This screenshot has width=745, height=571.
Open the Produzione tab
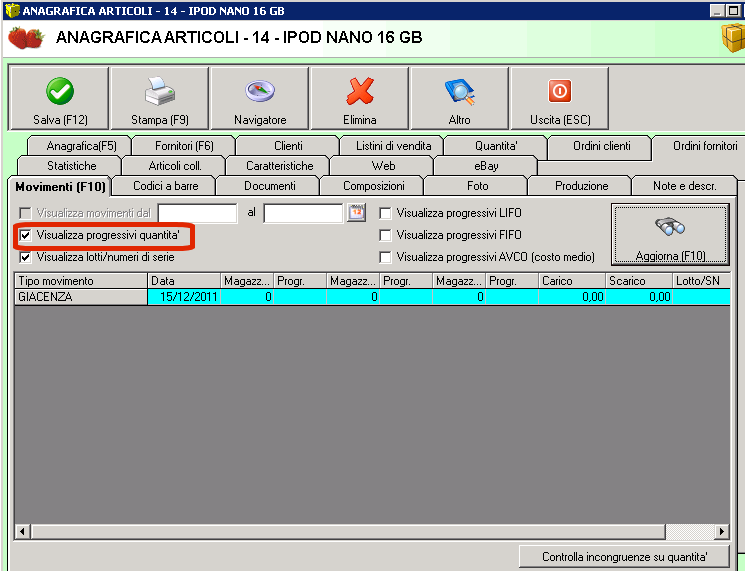581,186
